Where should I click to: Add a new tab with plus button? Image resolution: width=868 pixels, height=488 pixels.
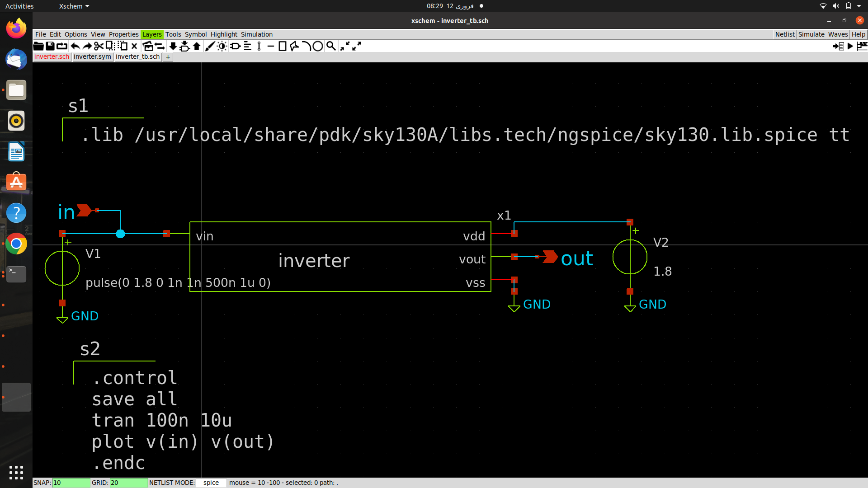pos(168,57)
